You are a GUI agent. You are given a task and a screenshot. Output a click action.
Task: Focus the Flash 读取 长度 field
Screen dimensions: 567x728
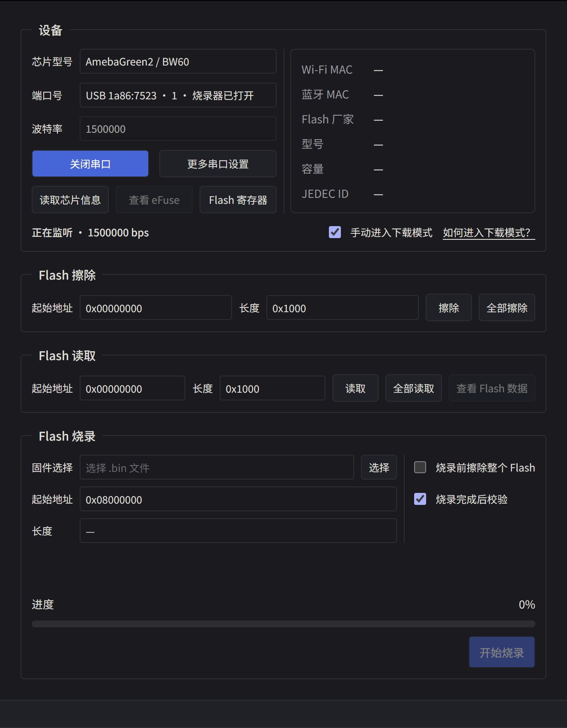click(273, 388)
